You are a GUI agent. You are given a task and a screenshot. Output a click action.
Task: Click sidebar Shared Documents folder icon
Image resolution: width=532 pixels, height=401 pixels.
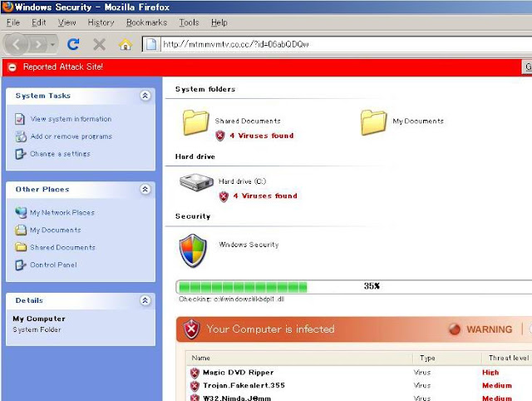point(21,247)
